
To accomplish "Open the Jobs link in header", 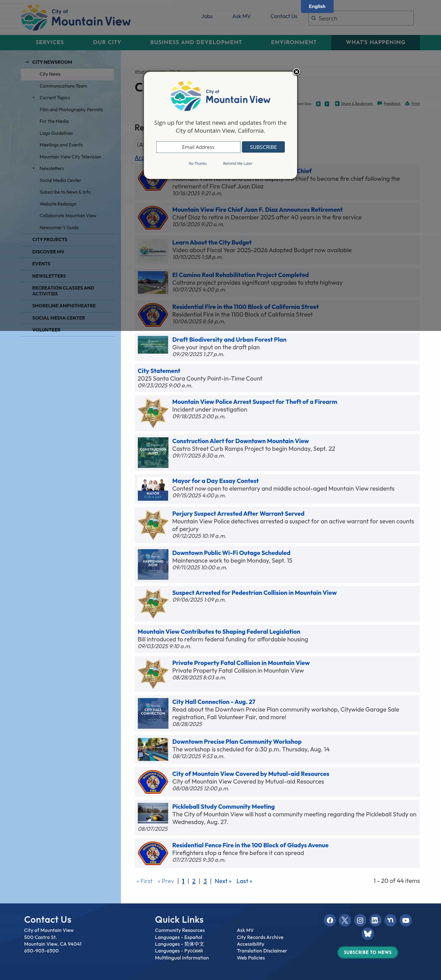I will [207, 16].
